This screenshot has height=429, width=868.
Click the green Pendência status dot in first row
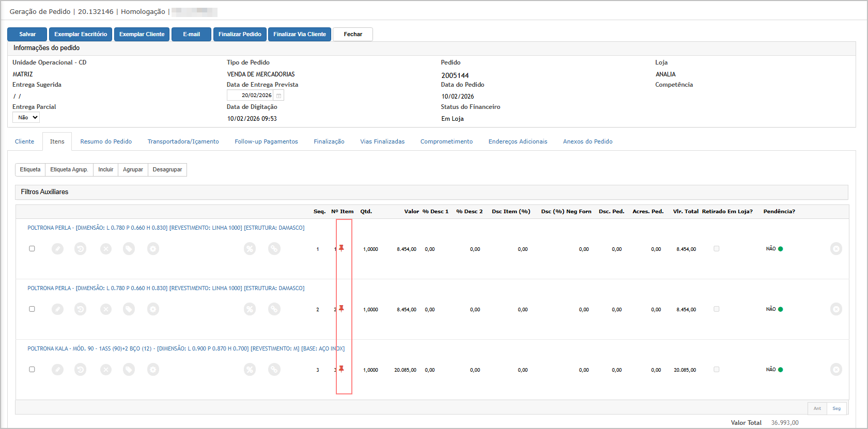click(x=780, y=249)
